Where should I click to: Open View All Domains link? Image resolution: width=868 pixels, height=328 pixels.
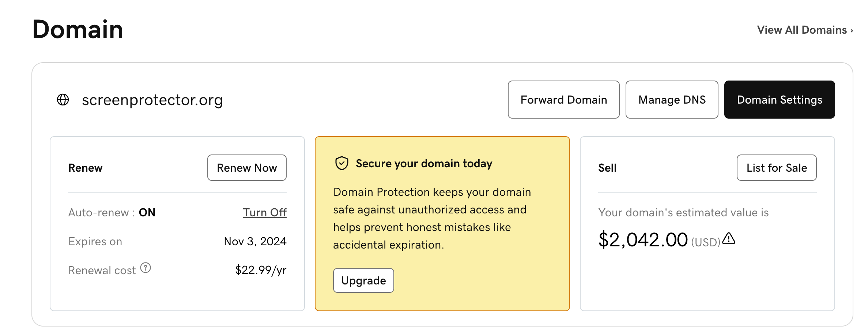pyautogui.click(x=802, y=30)
